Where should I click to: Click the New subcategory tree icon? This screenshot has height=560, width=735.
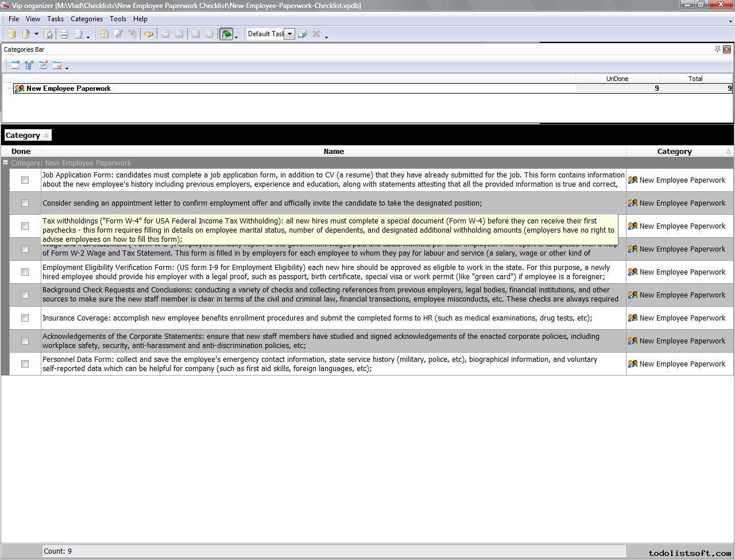pos(29,65)
